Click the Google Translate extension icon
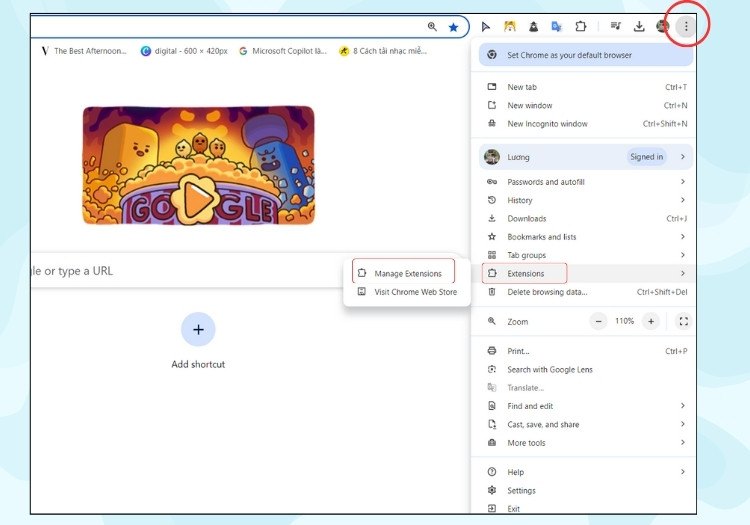The image size is (750, 525). coord(556,26)
